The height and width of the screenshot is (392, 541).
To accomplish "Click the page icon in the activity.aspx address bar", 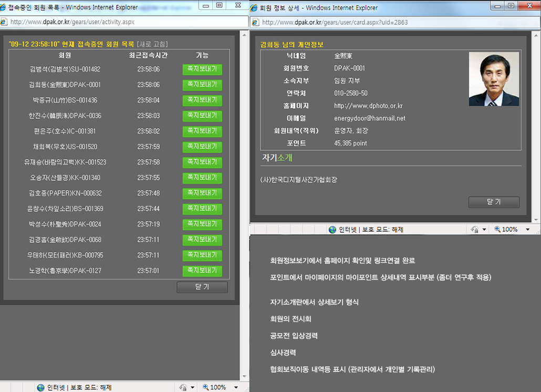I will pos(5,23).
